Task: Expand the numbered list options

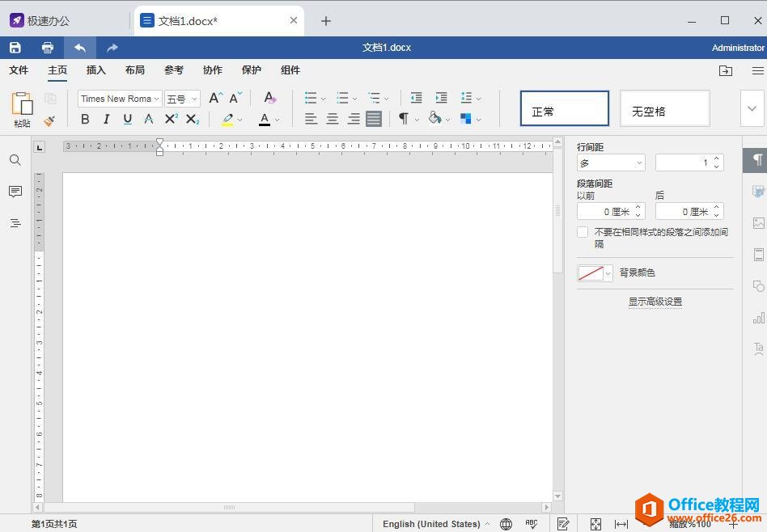Action: pyautogui.click(x=354, y=99)
